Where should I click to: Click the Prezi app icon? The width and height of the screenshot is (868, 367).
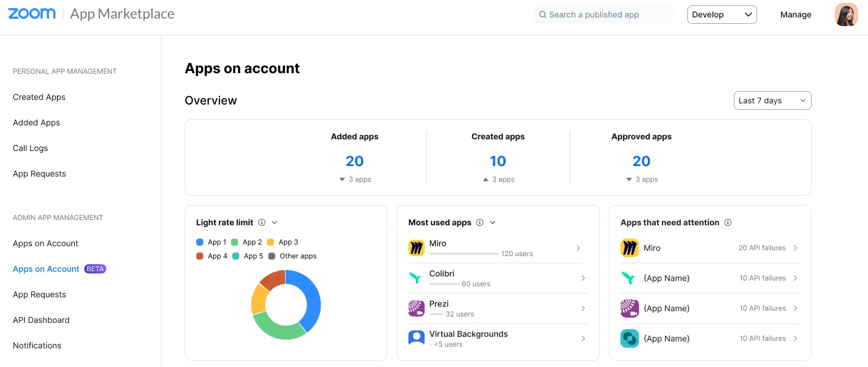tap(416, 308)
